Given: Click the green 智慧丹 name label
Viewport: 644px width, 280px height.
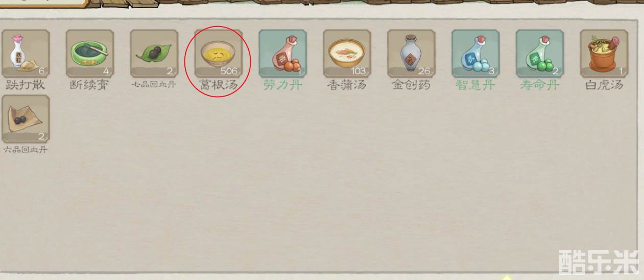Looking at the screenshot, I should pyautogui.click(x=475, y=85).
